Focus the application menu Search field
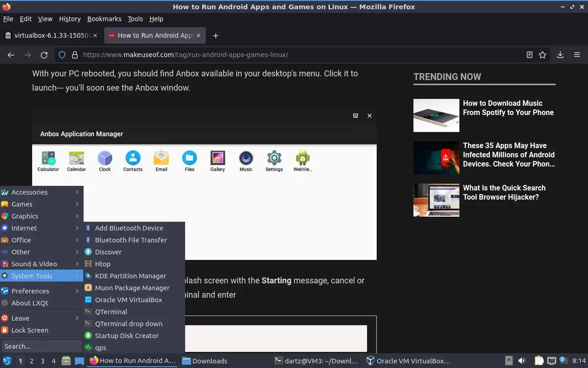 coord(41,346)
